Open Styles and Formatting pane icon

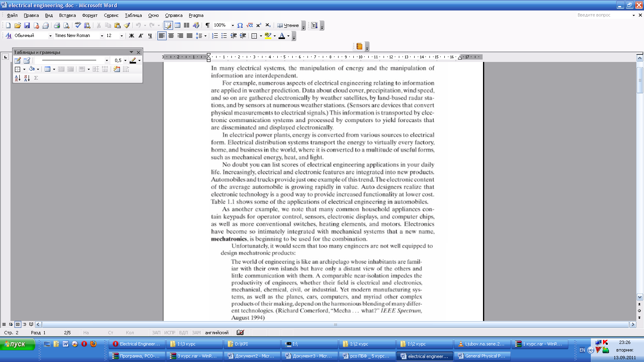click(8, 36)
